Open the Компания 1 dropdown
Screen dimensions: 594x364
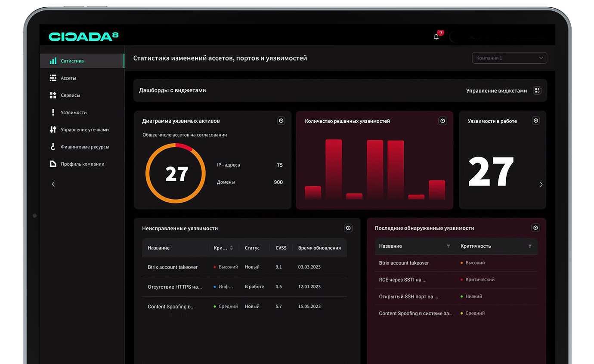[509, 58]
